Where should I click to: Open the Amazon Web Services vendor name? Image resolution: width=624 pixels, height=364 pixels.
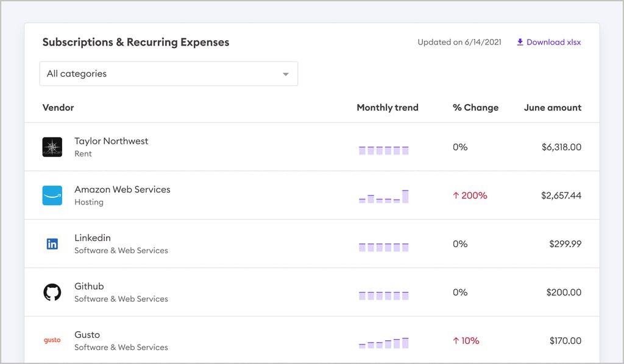click(122, 189)
